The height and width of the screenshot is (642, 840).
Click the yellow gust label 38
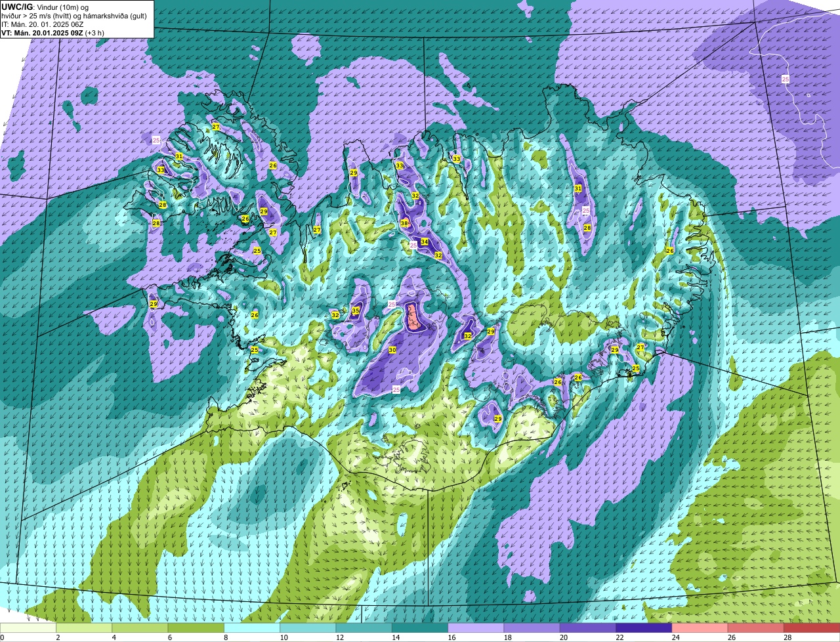coord(404,223)
